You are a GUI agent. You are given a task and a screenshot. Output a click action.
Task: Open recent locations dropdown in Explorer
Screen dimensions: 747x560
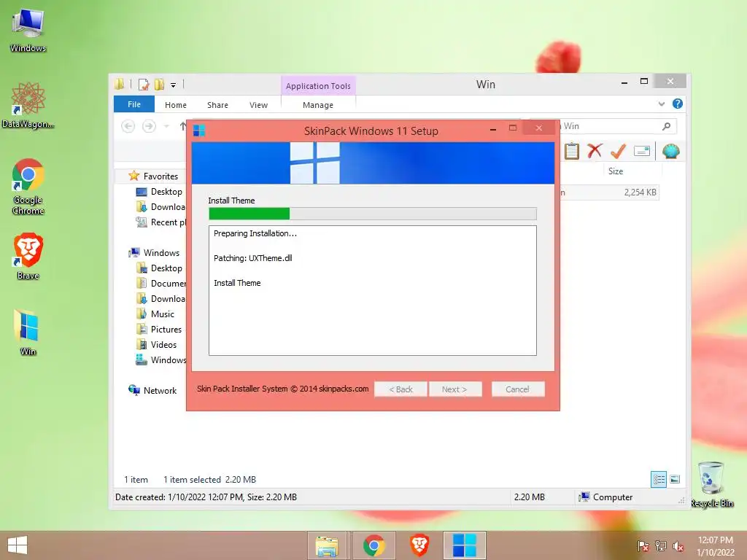tap(166, 126)
